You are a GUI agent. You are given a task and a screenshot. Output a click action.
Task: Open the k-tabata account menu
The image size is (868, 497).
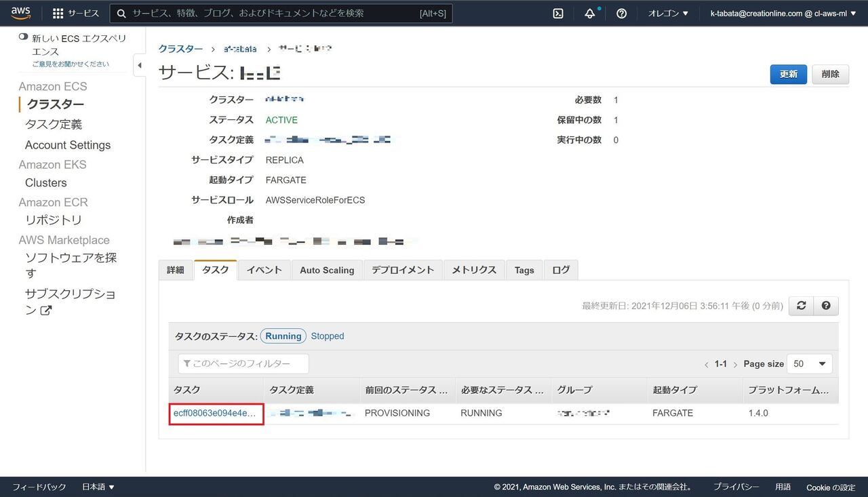(783, 14)
